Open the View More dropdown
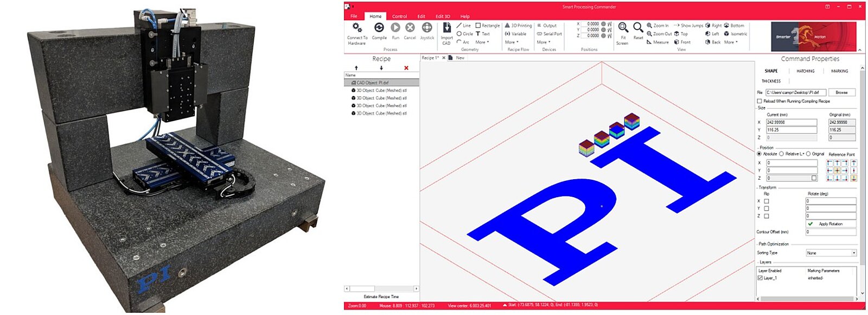The image size is (868, 315). pos(731,42)
